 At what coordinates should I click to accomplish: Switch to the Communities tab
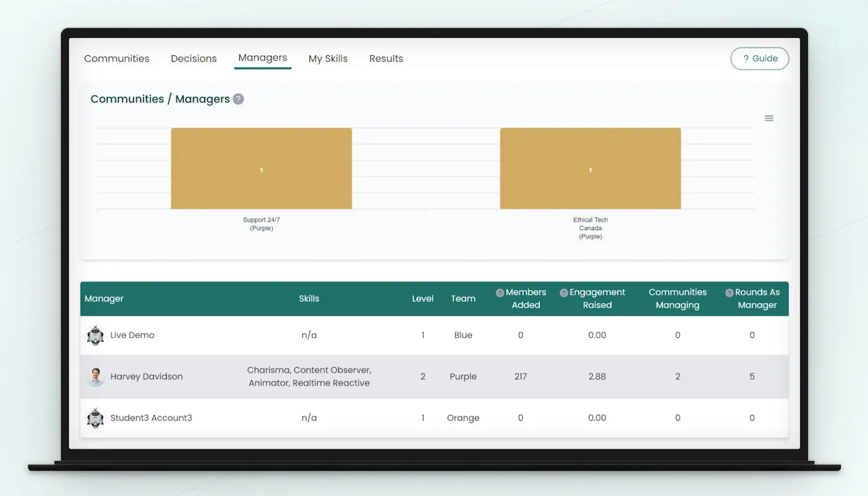(x=117, y=58)
